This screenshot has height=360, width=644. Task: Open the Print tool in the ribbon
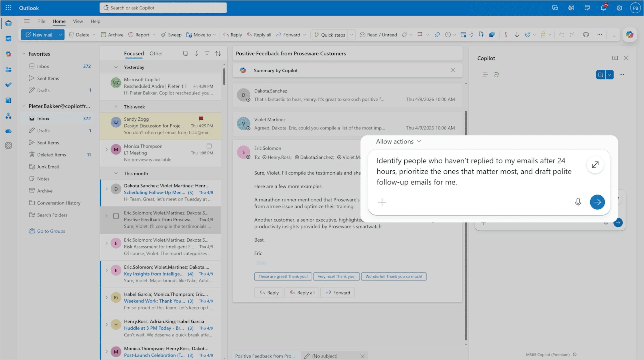(586, 34)
